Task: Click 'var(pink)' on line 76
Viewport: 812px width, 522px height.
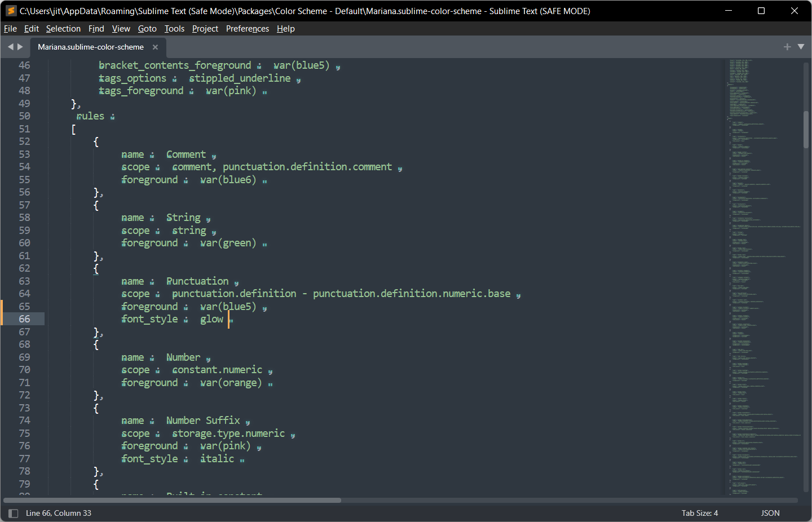Action: (x=225, y=446)
